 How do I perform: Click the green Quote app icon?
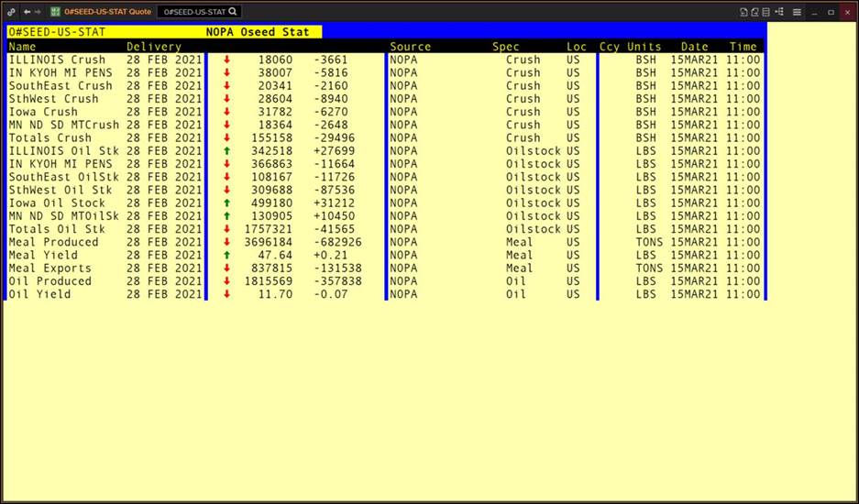point(55,12)
